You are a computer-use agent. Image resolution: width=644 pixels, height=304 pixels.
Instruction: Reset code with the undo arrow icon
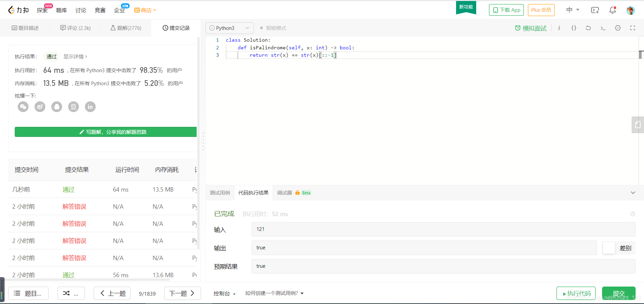(588, 28)
